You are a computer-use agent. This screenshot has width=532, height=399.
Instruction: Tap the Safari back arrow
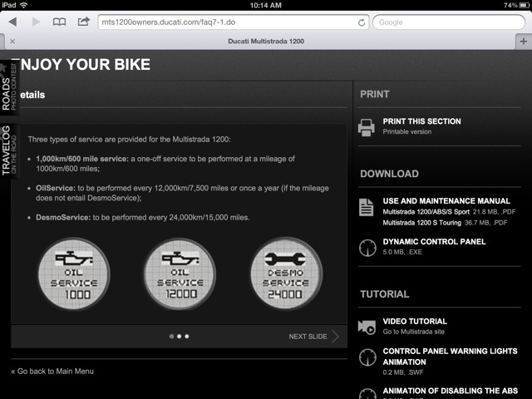(x=13, y=22)
